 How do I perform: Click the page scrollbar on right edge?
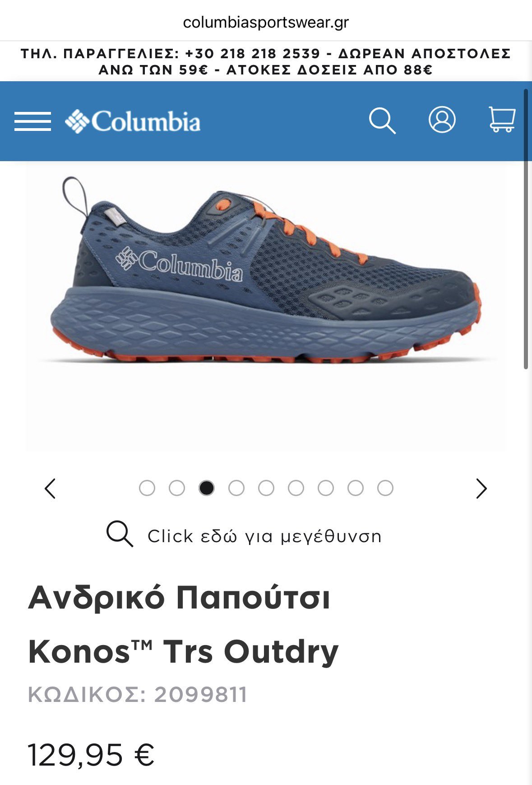(526, 229)
